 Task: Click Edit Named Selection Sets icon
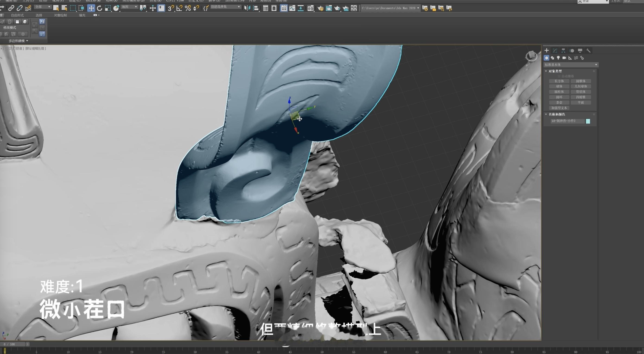pos(206,8)
